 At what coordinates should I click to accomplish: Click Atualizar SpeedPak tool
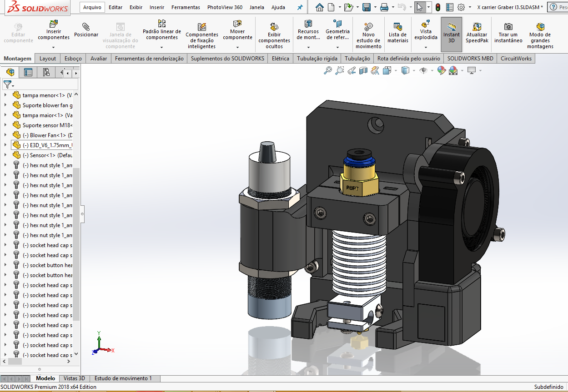pyautogui.click(x=477, y=33)
